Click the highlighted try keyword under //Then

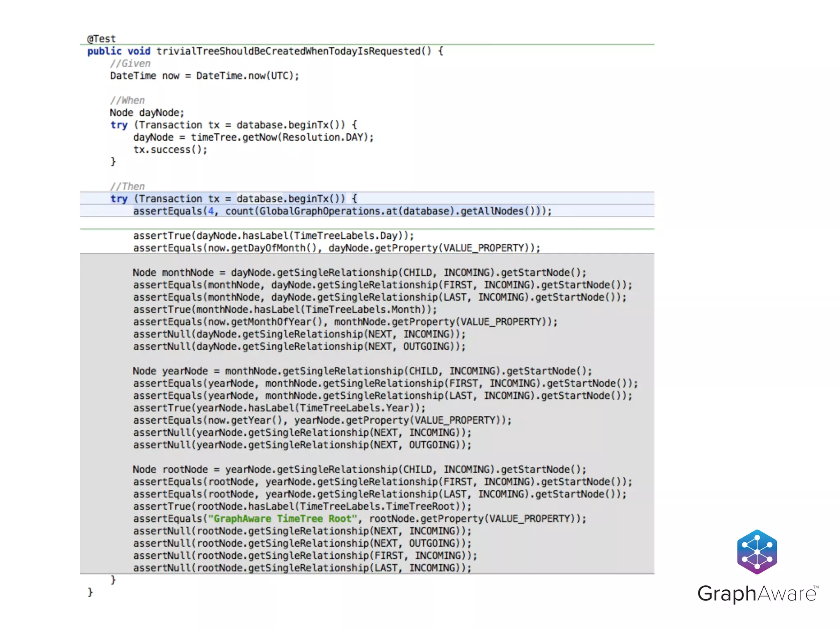[119, 199]
